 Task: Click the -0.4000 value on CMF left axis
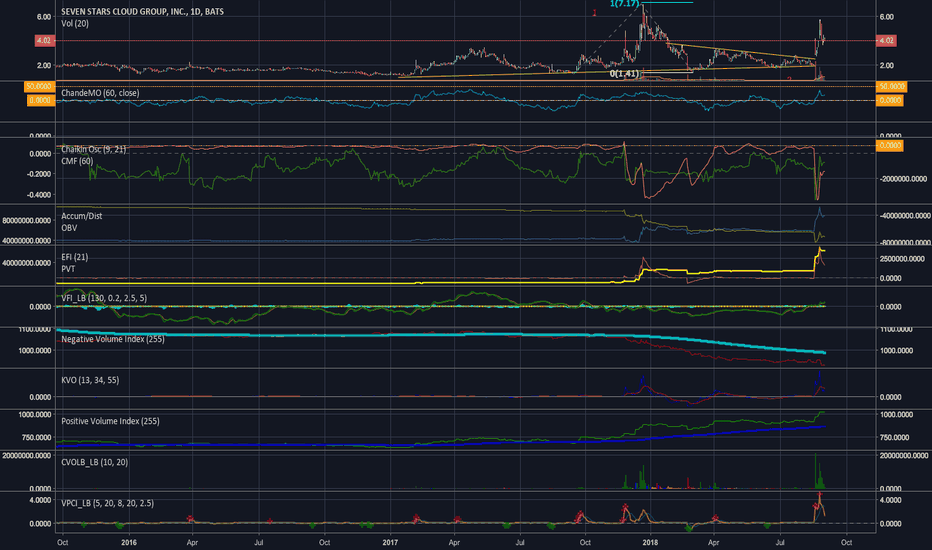tap(39, 194)
